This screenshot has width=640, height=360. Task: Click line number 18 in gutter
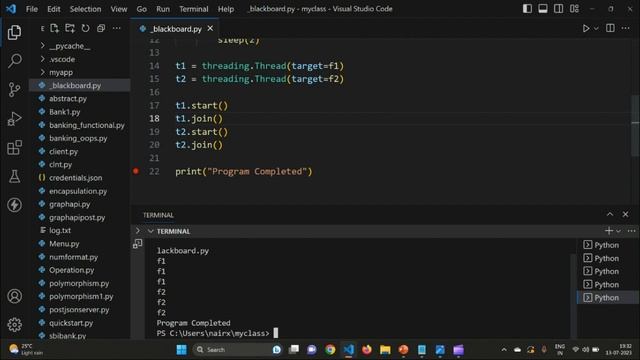[154, 118]
